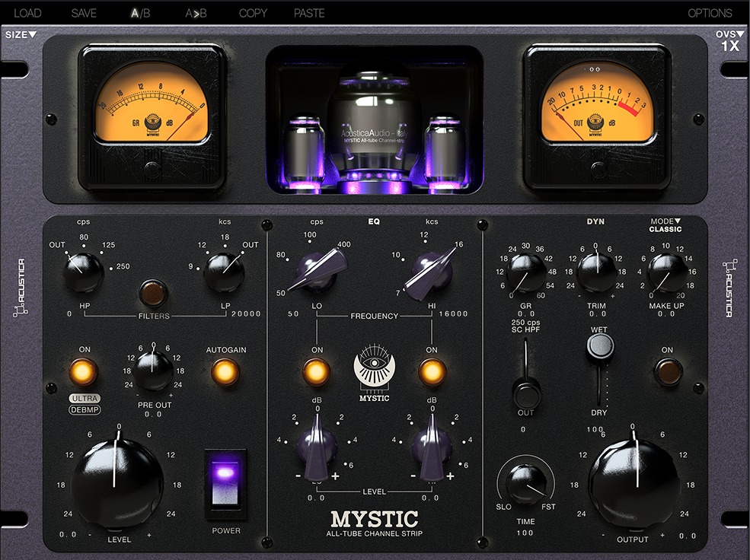Click the HI band dB level knob
The width and height of the screenshot is (750, 560).
432,448
